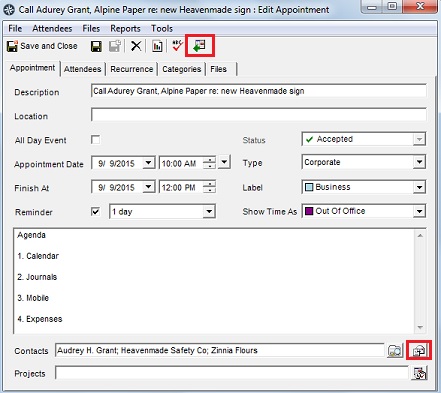
Task: Click the application icon in title bar
Action: [9, 10]
